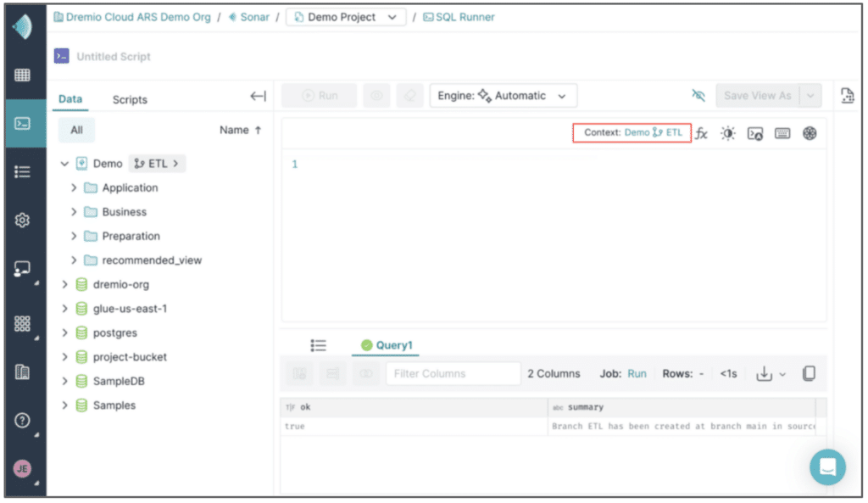
Task: Click the Filter Columns input field
Action: click(453, 374)
